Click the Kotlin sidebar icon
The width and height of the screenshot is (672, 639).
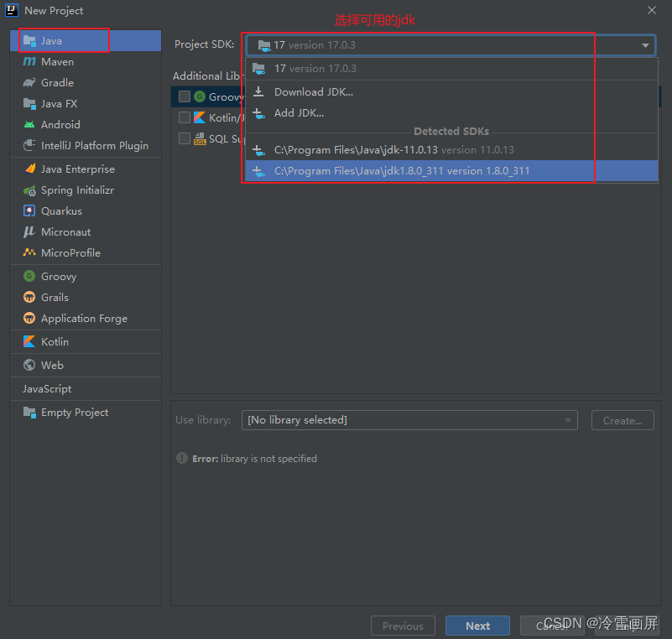[x=29, y=342]
